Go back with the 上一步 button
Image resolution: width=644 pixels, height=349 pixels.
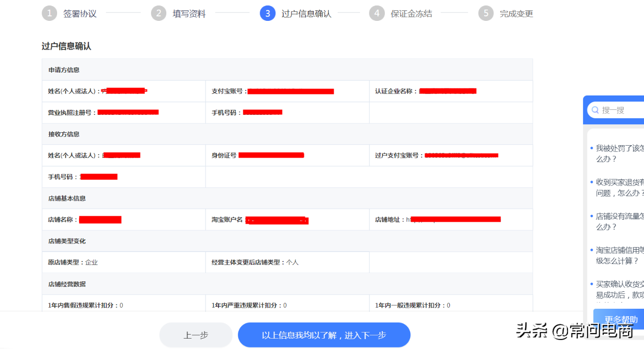196,335
